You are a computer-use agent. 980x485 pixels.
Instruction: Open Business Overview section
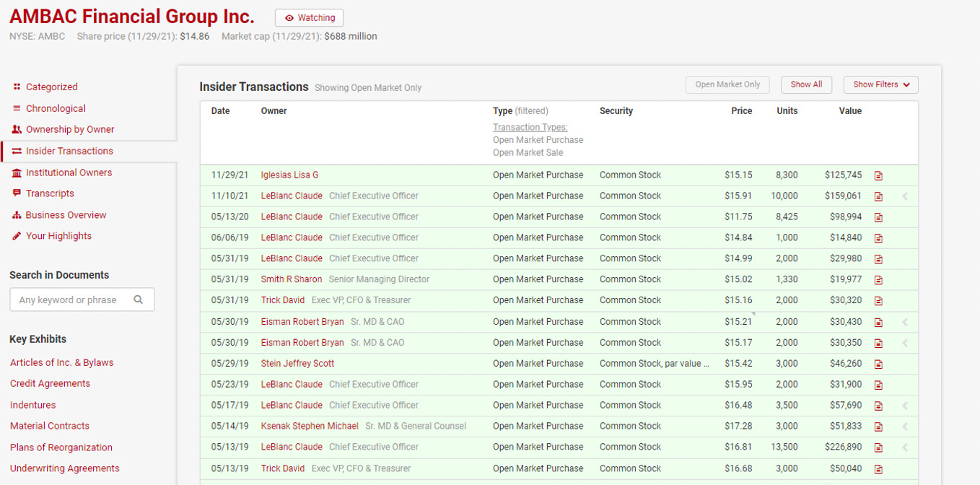pyautogui.click(x=66, y=215)
